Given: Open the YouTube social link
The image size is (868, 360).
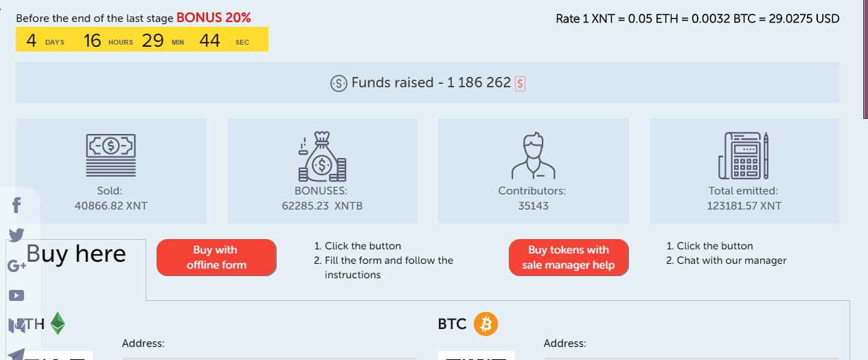Looking at the screenshot, I should point(16,295).
